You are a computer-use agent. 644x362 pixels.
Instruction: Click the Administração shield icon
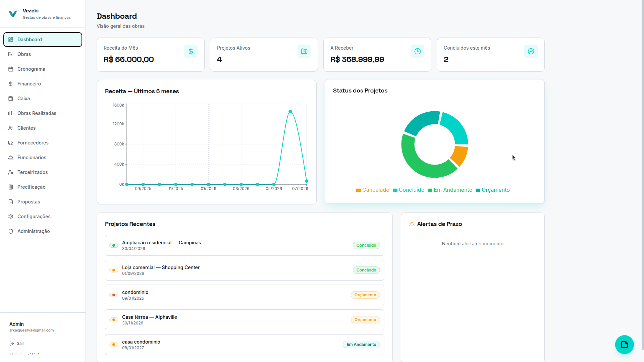pyautogui.click(x=11, y=231)
